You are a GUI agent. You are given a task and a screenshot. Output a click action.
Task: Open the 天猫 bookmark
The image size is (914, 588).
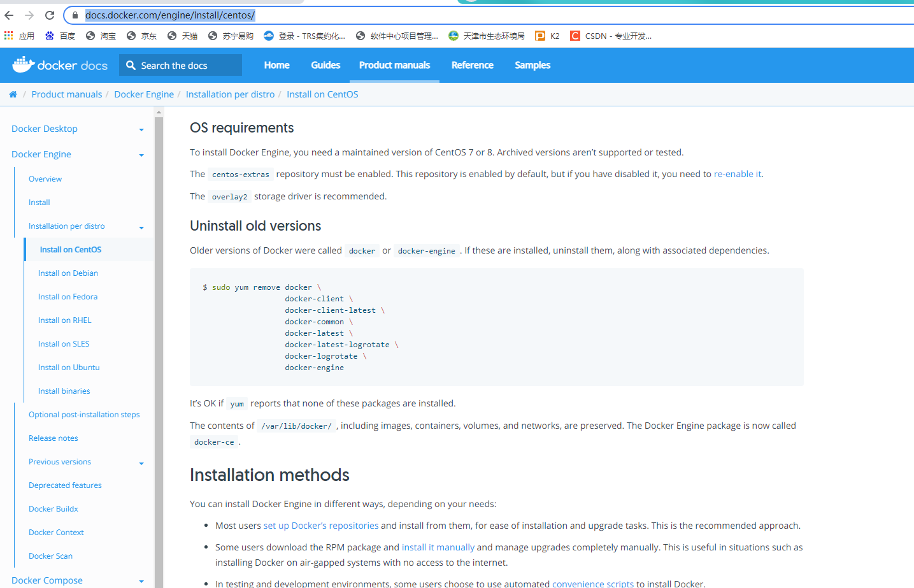[182, 36]
